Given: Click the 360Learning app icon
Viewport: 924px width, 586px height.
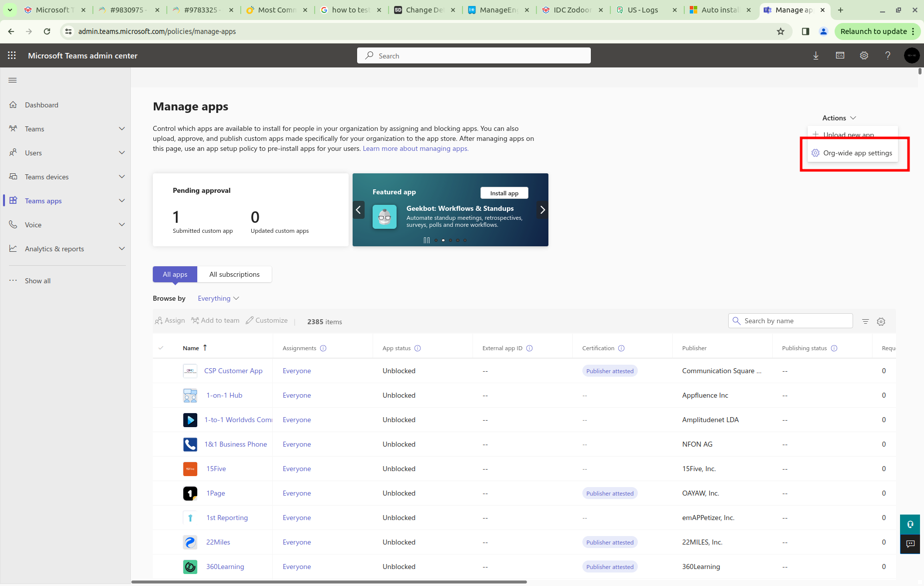Looking at the screenshot, I should pyautogui.click(x=190, y=567).
